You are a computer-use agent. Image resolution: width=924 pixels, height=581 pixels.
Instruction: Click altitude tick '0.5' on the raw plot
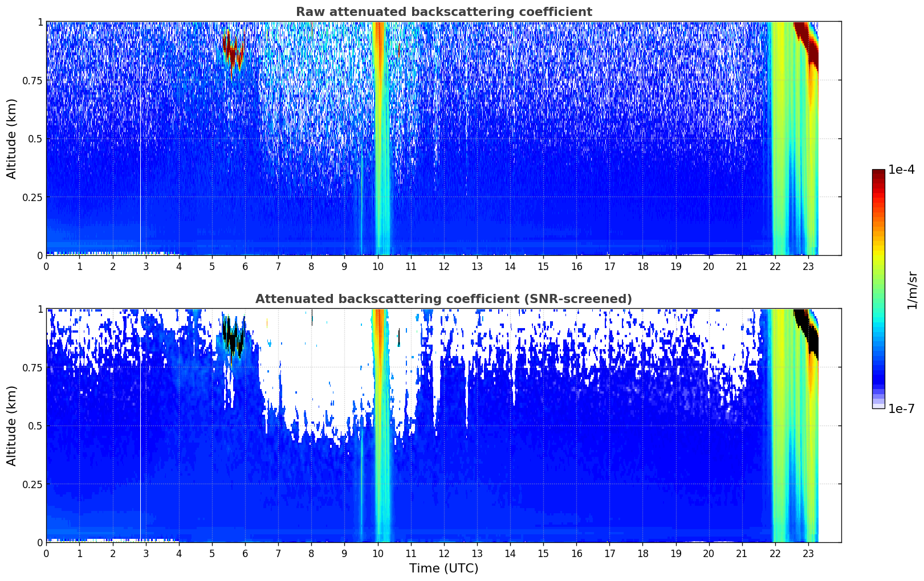tap(35, 138)
